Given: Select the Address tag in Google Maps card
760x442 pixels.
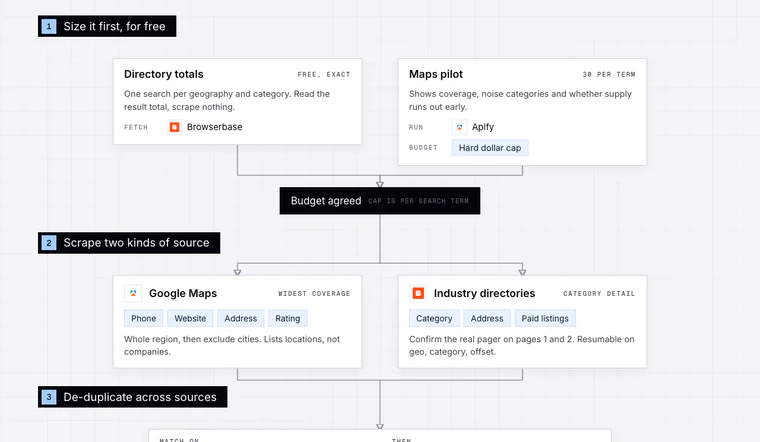Looking at the screenshot, I should 241,318.
